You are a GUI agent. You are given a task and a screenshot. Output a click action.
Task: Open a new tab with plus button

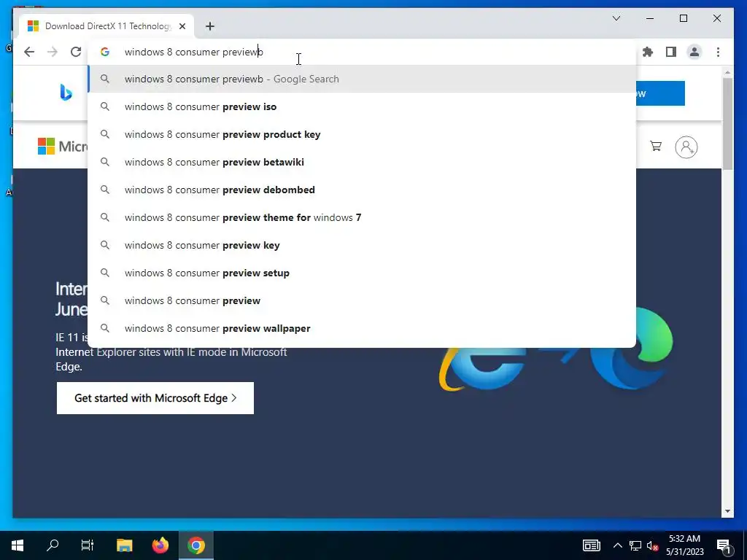click(x=210, y=26)
